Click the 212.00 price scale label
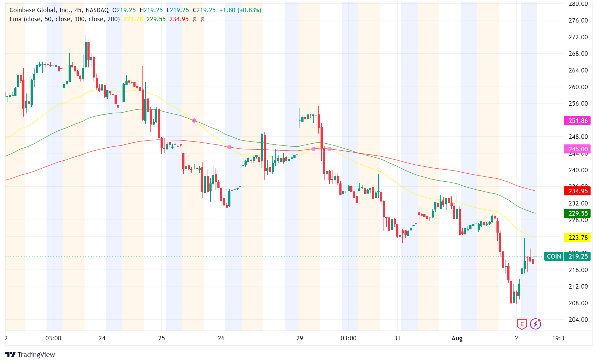The width and height of the screenshot is (598, 364). (x=578, y=286)
